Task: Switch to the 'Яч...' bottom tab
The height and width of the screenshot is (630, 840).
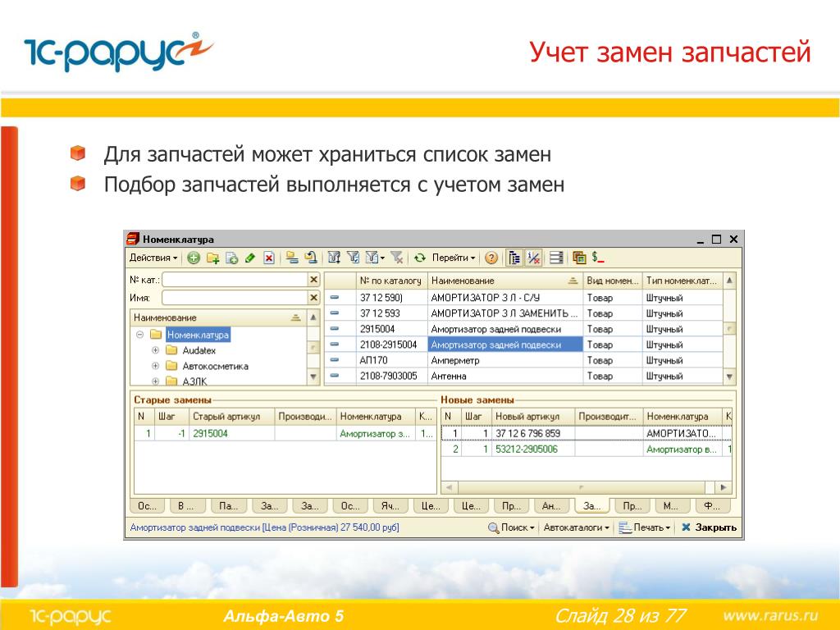Action: [390, 505]
